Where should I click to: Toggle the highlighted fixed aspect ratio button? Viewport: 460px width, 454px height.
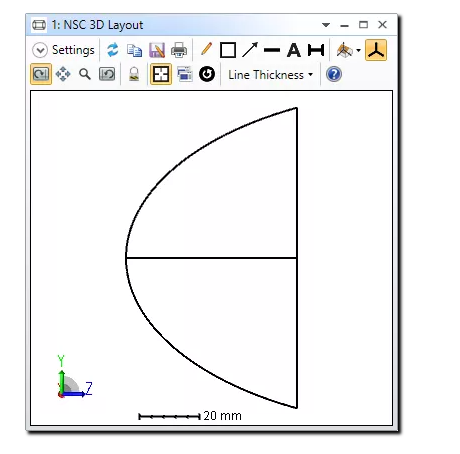click(x=161, y=74)
